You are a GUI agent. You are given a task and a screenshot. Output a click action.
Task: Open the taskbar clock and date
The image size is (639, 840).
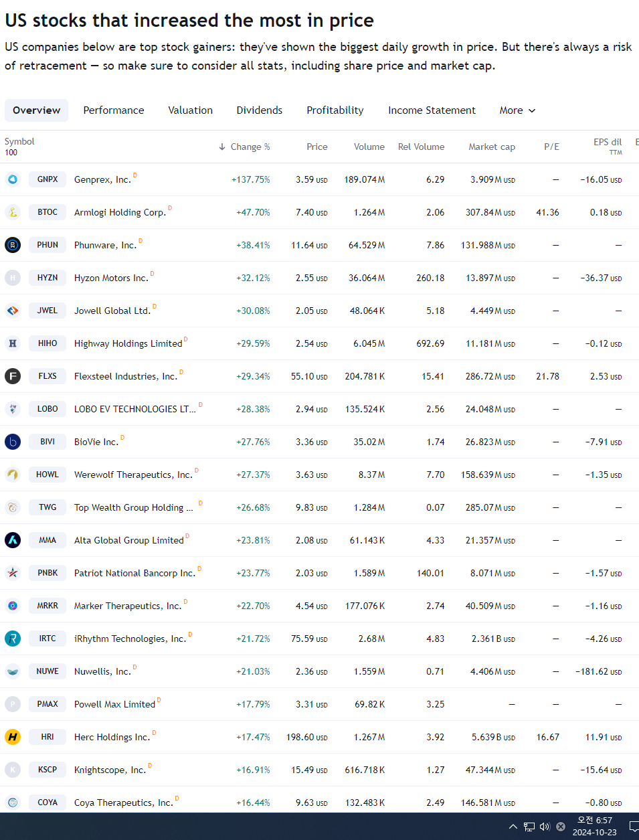pos(594,827)
